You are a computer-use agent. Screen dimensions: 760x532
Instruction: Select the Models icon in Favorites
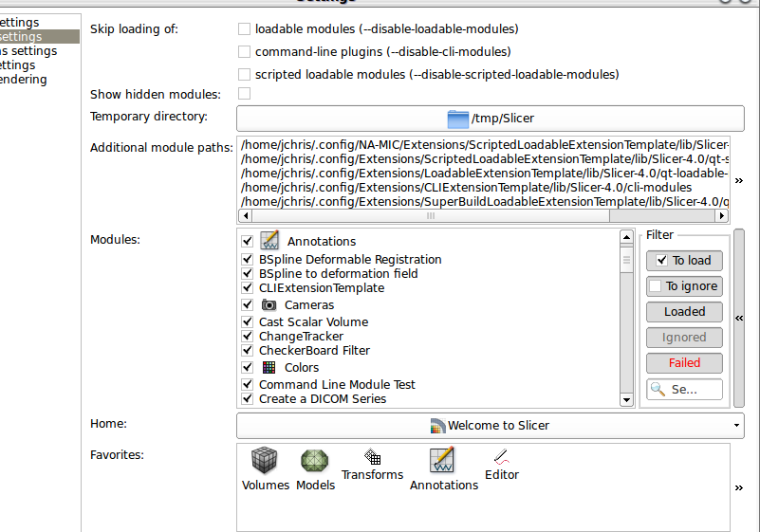(315, 462)
